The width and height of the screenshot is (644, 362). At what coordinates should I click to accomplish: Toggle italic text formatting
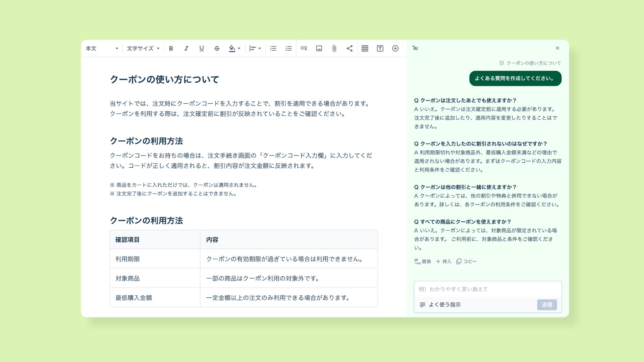coord(186,48)
